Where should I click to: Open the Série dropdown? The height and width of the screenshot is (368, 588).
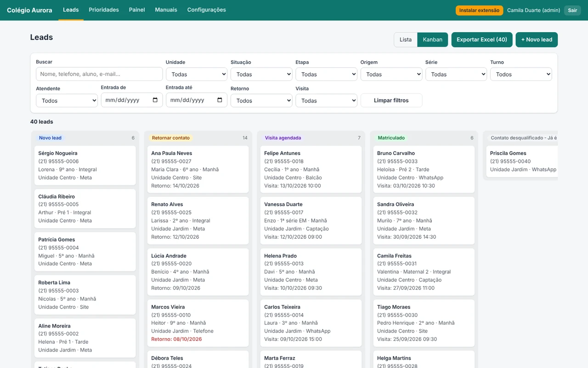coord(456,74)
